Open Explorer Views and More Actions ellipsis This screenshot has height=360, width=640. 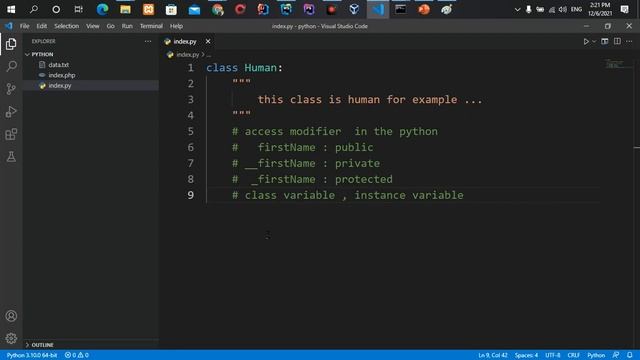pos(148,41)
